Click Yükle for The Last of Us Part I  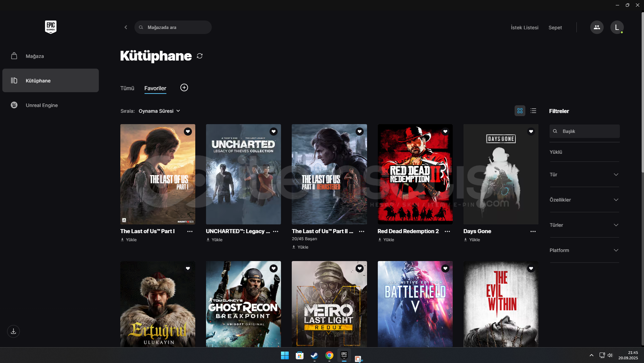click(x=129, y=240)
